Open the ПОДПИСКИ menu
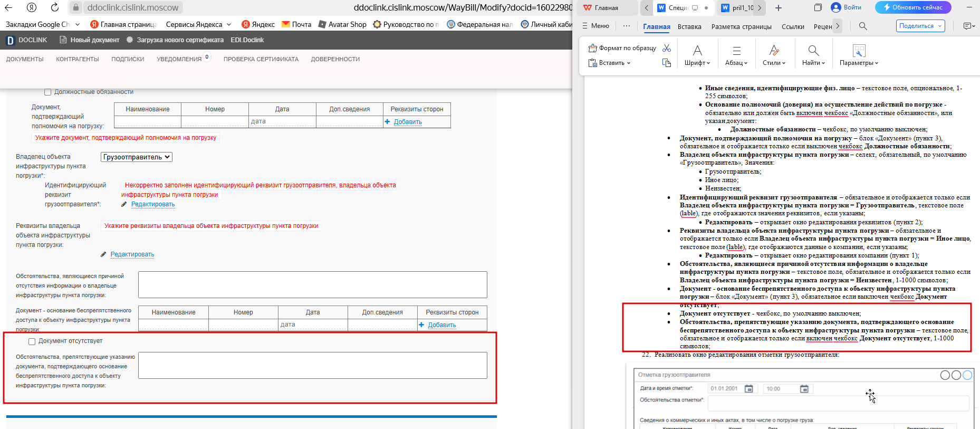This screenshot has height=429, width=980. [128, 59]
